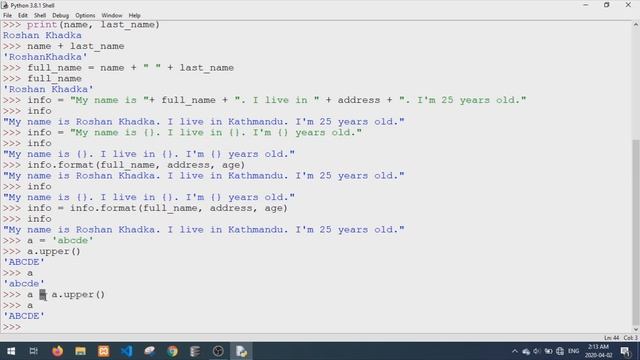Viewport: 640px width, 360px height.
Task: Open the Options menu
Action: pos(85,16)
